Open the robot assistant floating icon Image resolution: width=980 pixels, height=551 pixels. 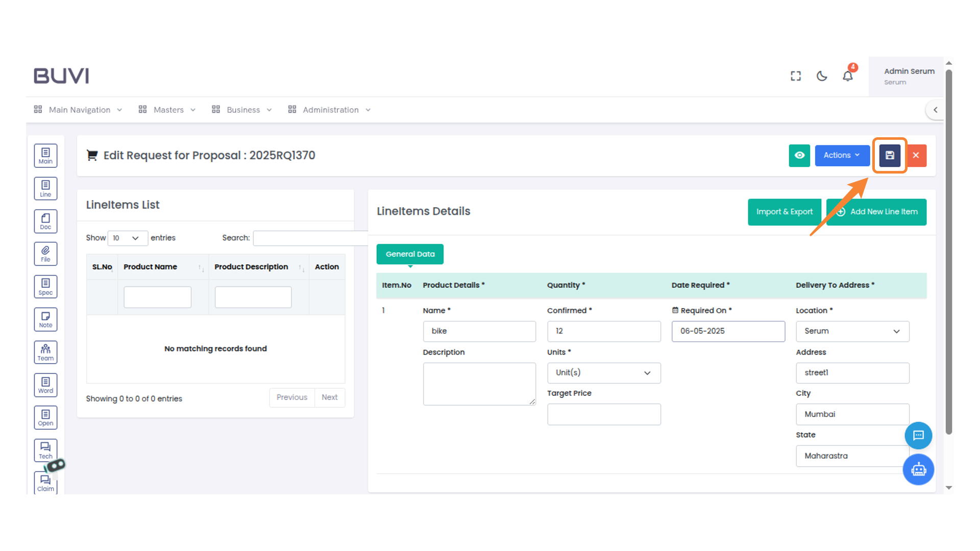coord(918,469)
